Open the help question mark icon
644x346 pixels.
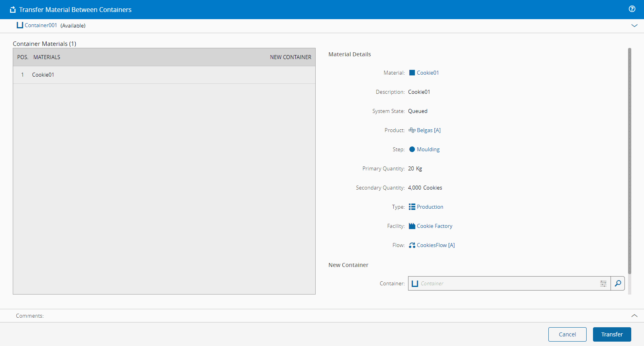coord(632,9)
